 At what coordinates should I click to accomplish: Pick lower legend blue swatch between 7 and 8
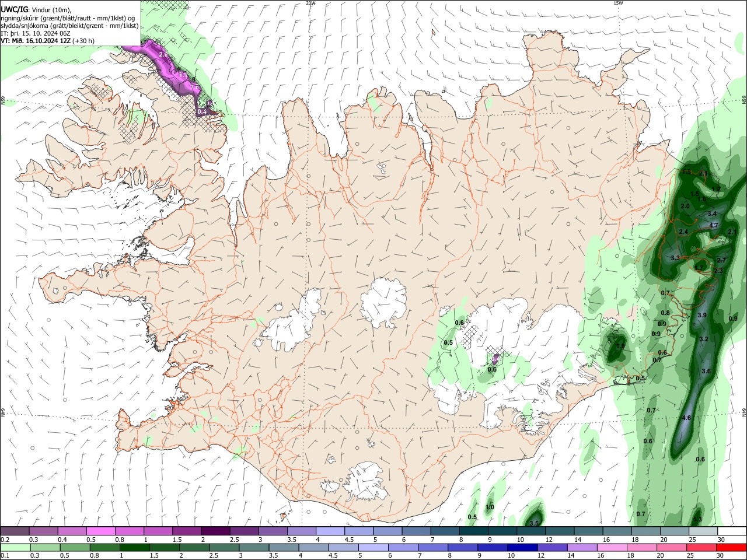(x=434, y=547)
